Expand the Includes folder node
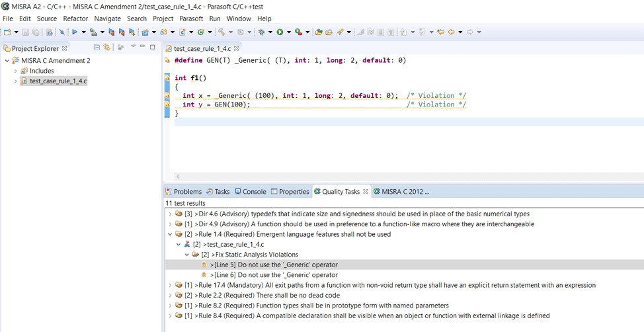The width and height of the screenshot is (644, 332). (x=16, y=71)
